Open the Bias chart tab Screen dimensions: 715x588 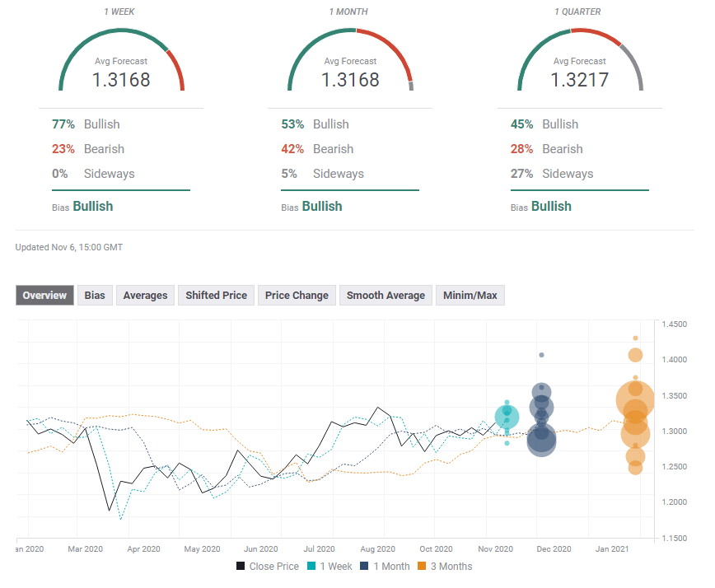coord(95,296)
